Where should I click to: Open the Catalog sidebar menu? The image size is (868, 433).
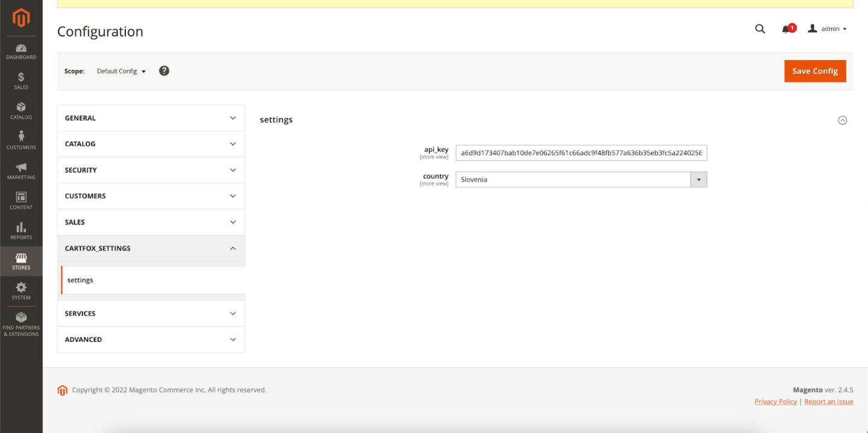pyautogui.click(x=21, y=111)
